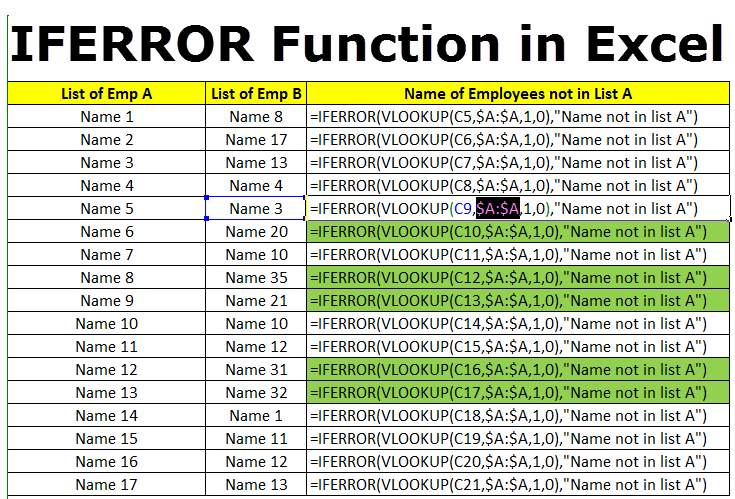The image size is (735, 499).
Task: Select 'Name 1' in List of Emp B
Action: tap(256, 415)
